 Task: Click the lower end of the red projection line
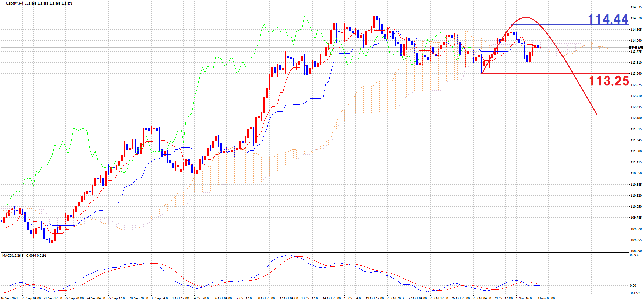click(596, 114)
